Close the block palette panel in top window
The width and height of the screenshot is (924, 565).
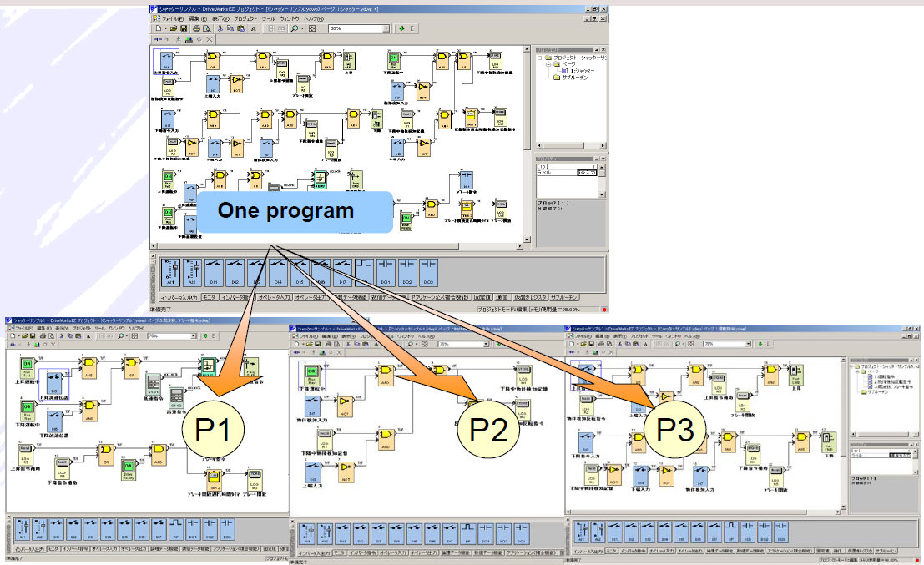click(154, 256)
